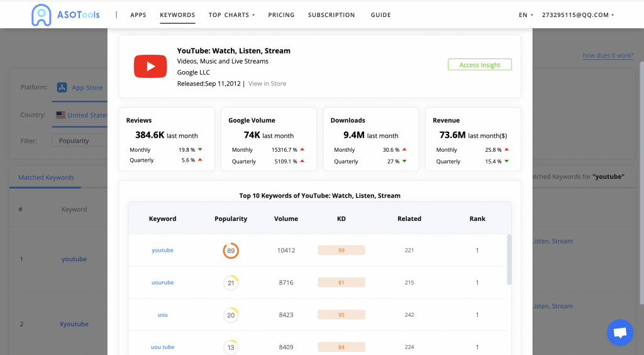Go to the PRICING page
The image size is (644, 355).
(x=281, y=15)
